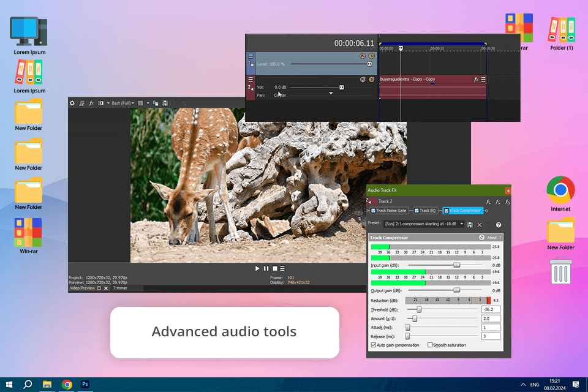This screenshot has height=392, width=588.
Task: Toggle the Track Compressor checkbox
Action: click(x=447, y=211)
